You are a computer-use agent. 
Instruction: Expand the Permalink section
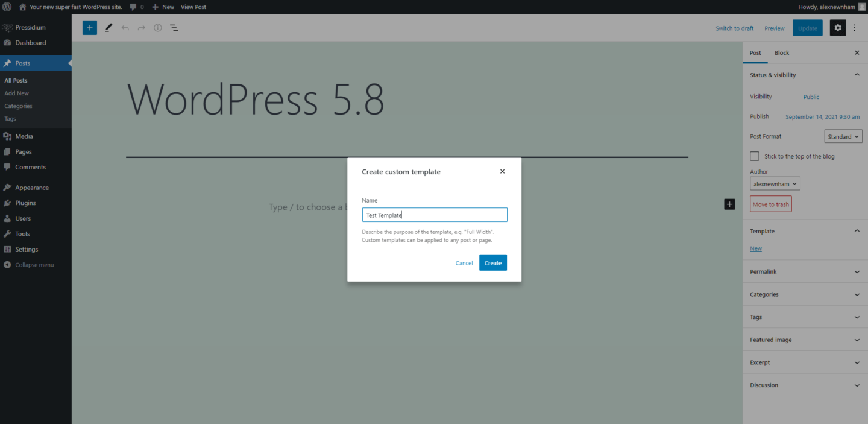pyautogui.click(x=805, y=272)
